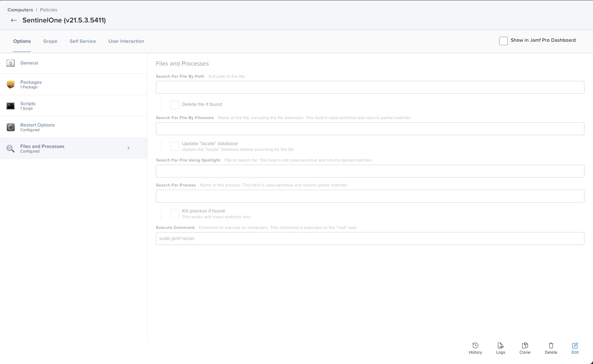Check Delete file if found
The image size is (593, 364).
pos(175,104)
